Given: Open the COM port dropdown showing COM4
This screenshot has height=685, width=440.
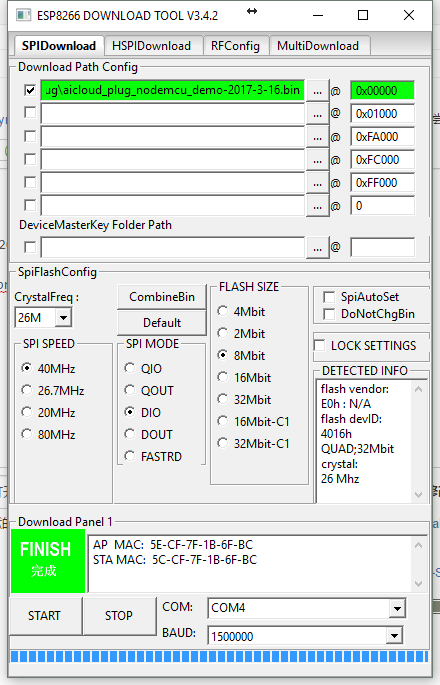Looking at the screenshot, I should (x=397, y=608).
